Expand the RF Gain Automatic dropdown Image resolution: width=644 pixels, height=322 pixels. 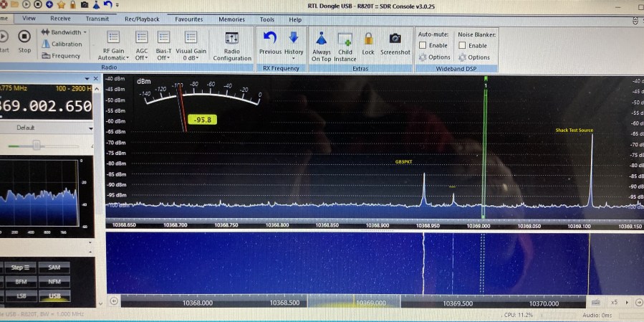click(x=113, y=45)
